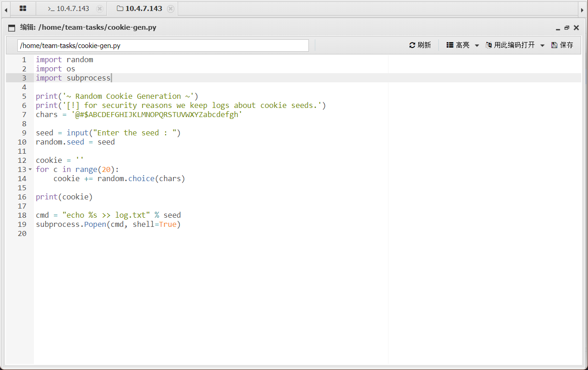Click line number 19 in gutter
The width and height of the screenshot is (588, 370).
(x=22, y=224)
